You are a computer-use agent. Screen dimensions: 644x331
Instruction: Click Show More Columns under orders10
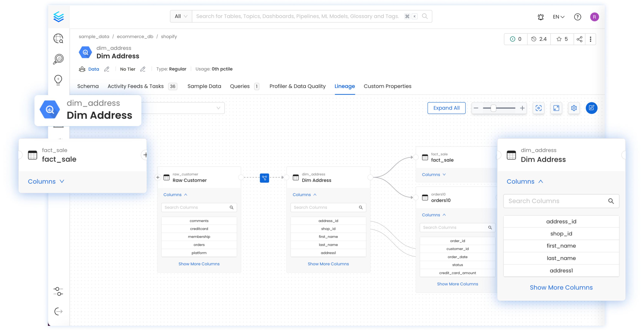(457, 284)
